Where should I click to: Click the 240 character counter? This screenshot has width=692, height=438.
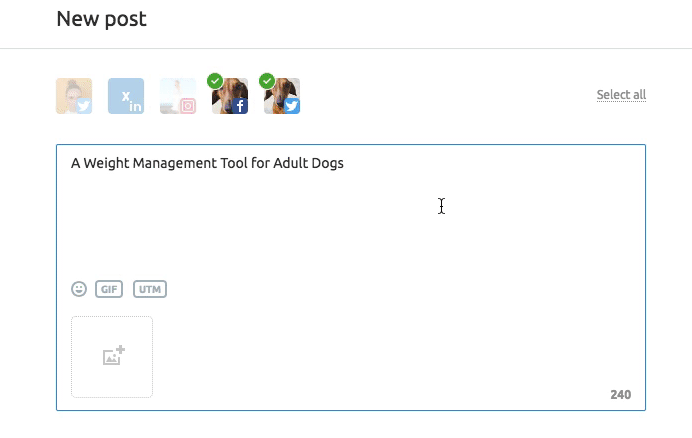(621, 395)
